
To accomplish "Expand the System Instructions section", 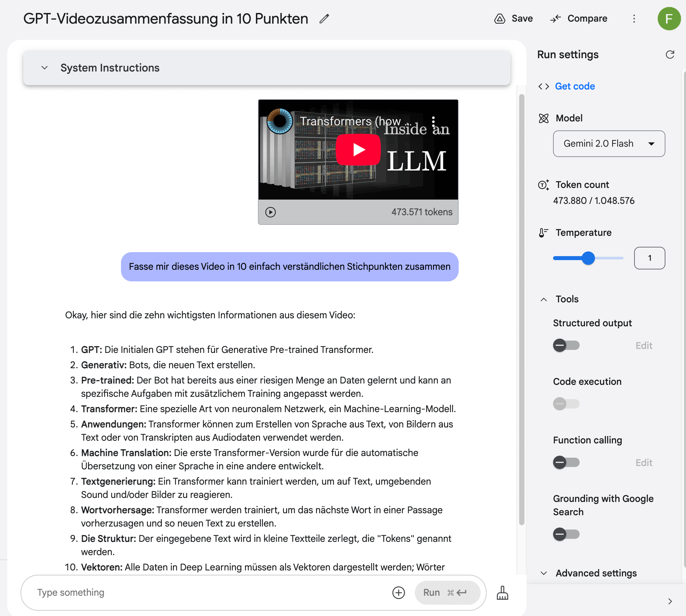I will [45, 68].
